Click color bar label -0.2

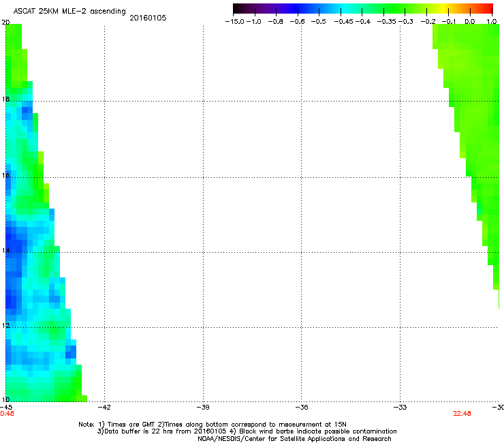click(428, 22)
